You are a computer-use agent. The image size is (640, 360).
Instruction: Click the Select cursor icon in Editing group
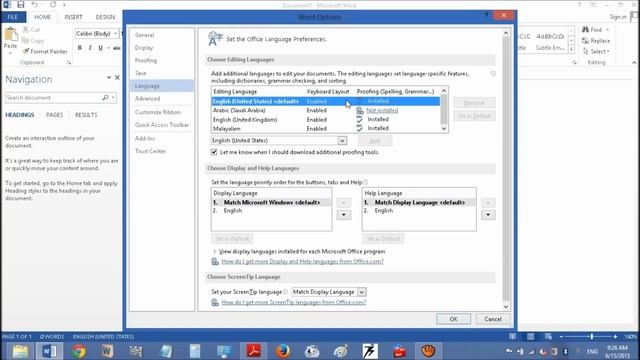point(586,51)
